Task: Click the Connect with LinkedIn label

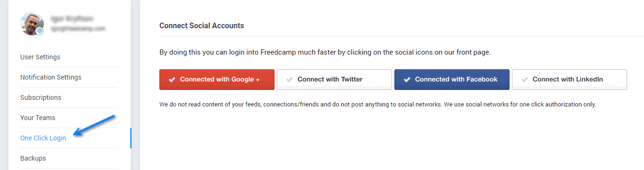Action: [568, 80]
